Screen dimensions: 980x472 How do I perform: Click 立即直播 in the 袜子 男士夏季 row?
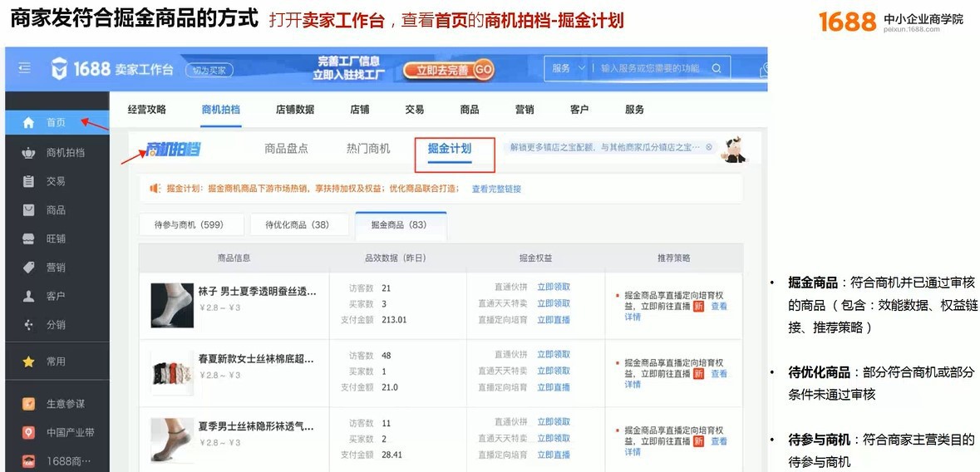pos(554,319)
